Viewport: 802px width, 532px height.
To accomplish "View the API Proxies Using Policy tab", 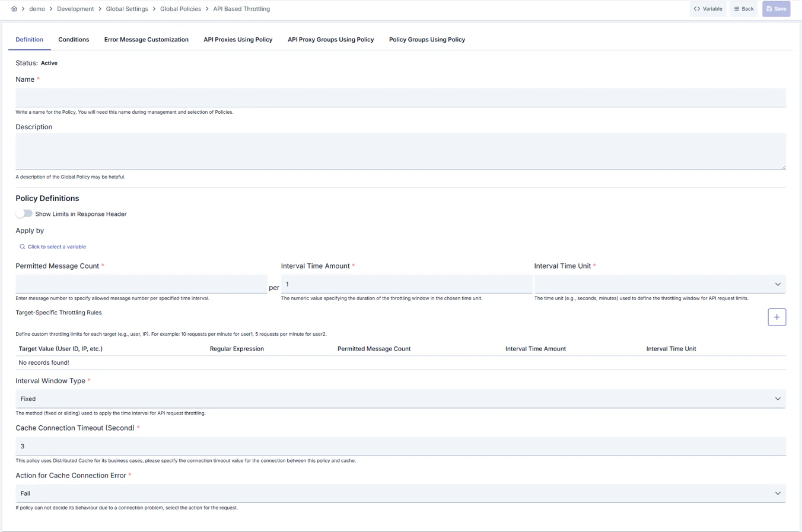I will tap(237, 39).
